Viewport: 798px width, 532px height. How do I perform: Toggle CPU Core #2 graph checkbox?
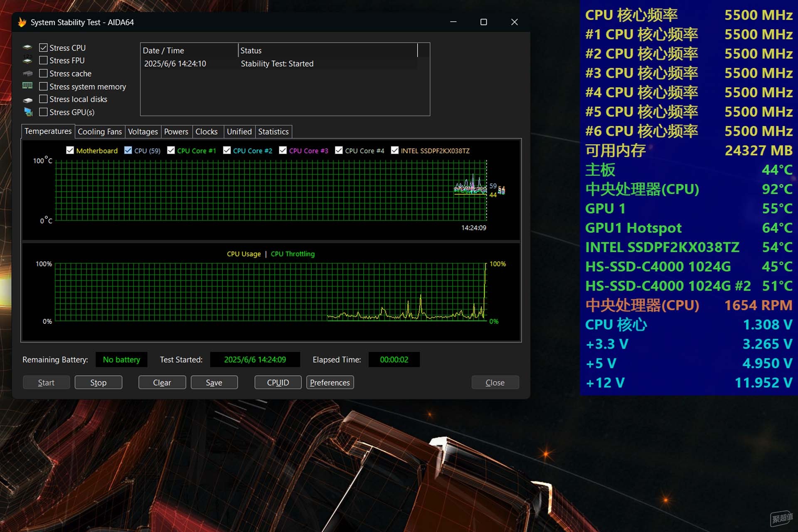tap(227, 150)
